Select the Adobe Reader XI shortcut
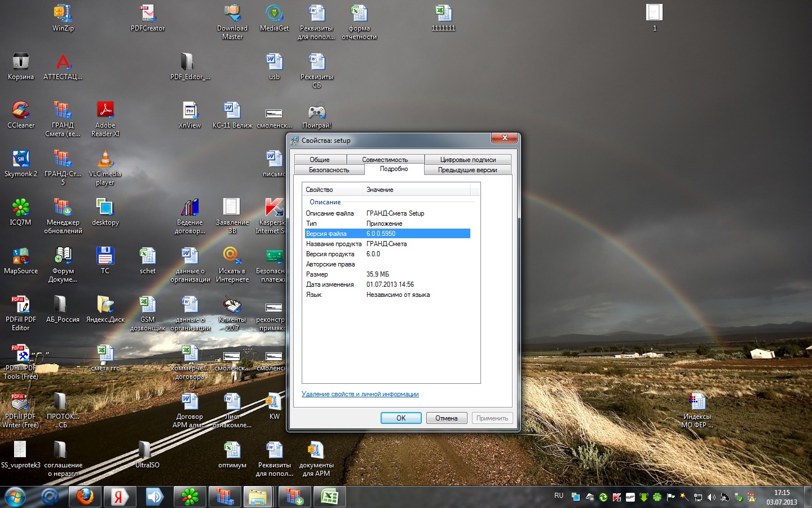This screenshot has height=508, width=812. (x=105, y=119)
